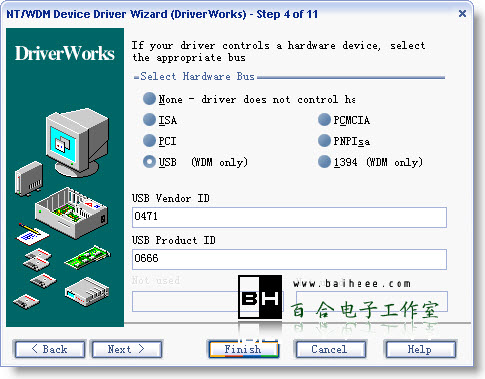Click inside the USB Product ID field
The image size is (485, 379).
[289, 259]
